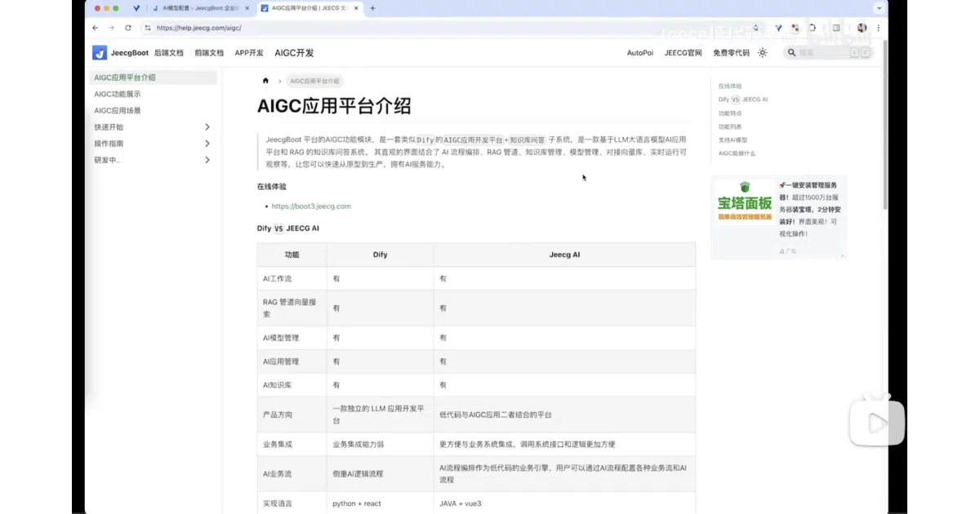Click the JeecgBoot logo icon
The width and height of the screenshot is (980, 514).
[x=100, y=52]
